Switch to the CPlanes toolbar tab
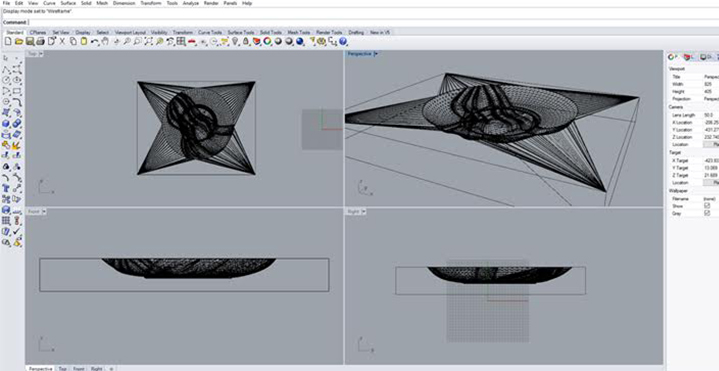719x371 pixels. pyautogui.click(x=38, y=33)
